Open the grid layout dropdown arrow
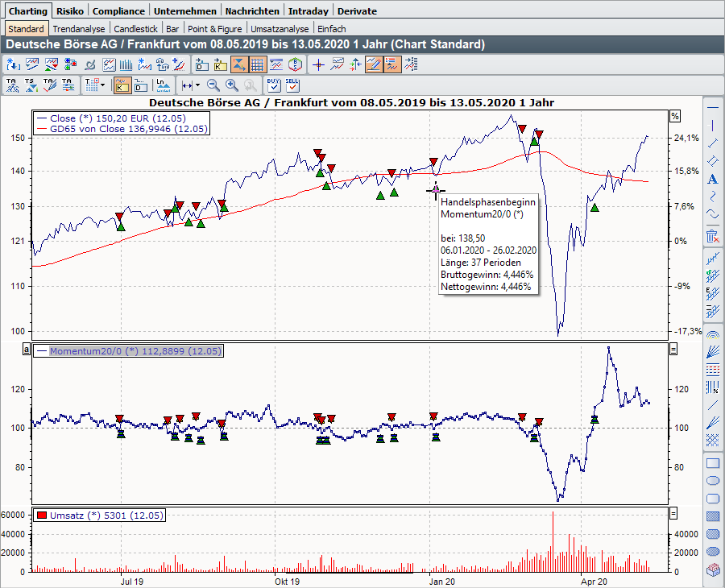Image resolution: width=725 pixels, height=588 pixels. point(103,85)
